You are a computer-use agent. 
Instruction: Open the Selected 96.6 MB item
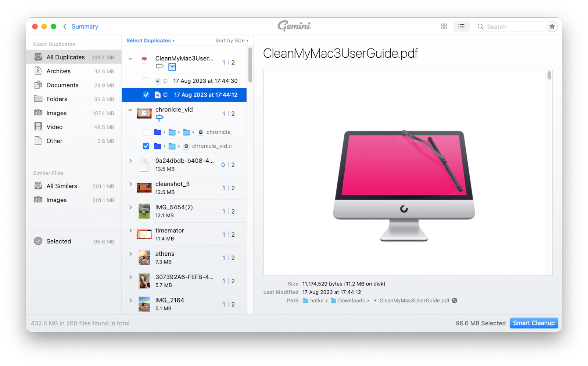[x=74, y=241]
